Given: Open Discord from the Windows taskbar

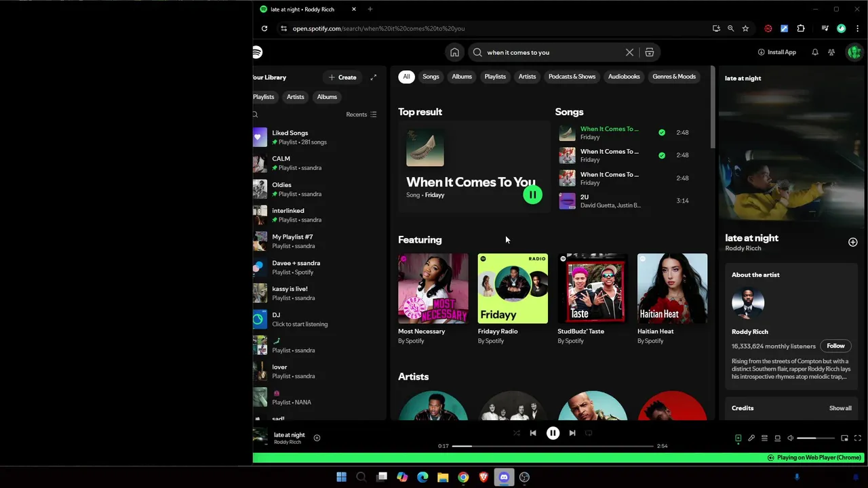Looking at the screenshot, I should 503,477.
